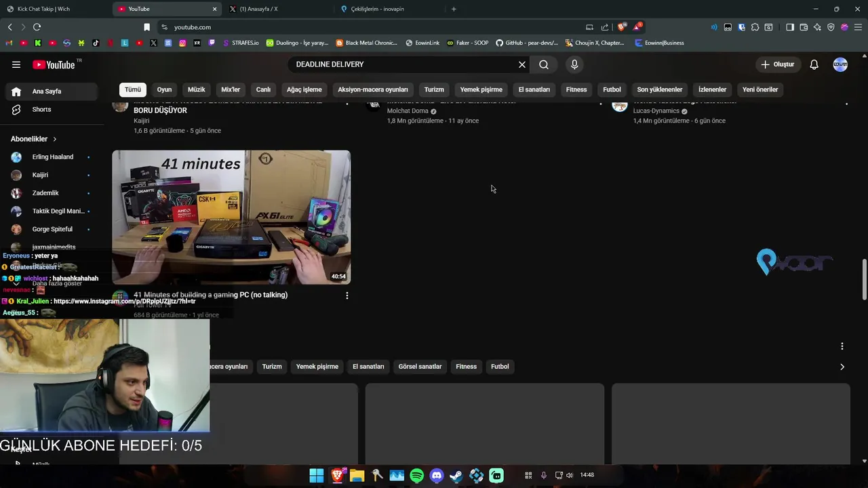The image size is (868, 488).
Task: Select the Oyun filter chip
Action: [164, 89]
